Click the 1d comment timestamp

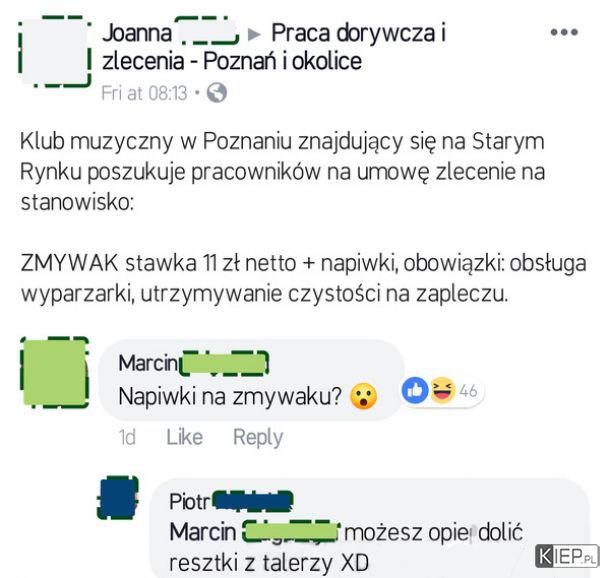127,438
